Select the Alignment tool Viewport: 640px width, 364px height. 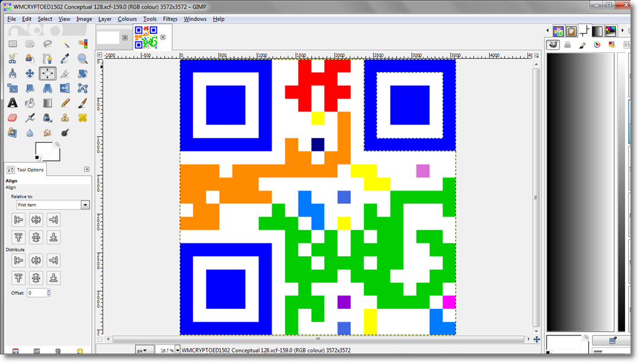[x=47, y=73]
